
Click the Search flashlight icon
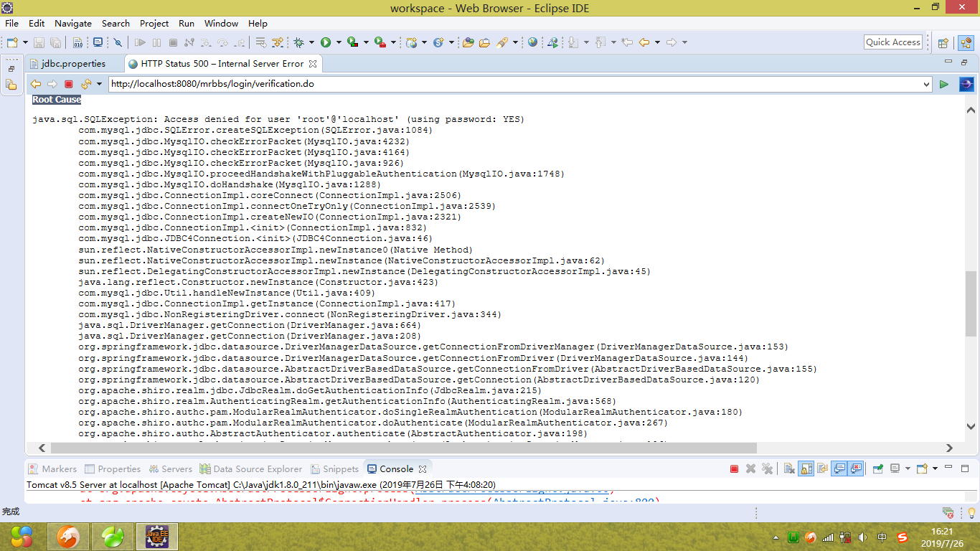(x=501, y=42)
